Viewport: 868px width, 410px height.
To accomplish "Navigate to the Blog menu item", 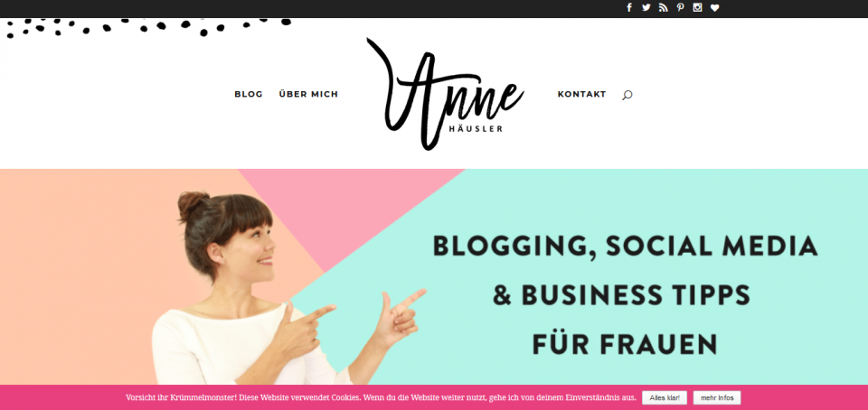I will 249,95.
